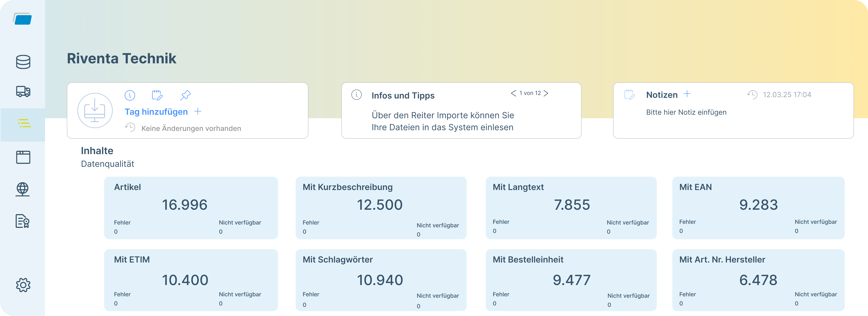Click the Datenqualität subtitle
This screenshot has height=316, width=868.
coord(108,164)
